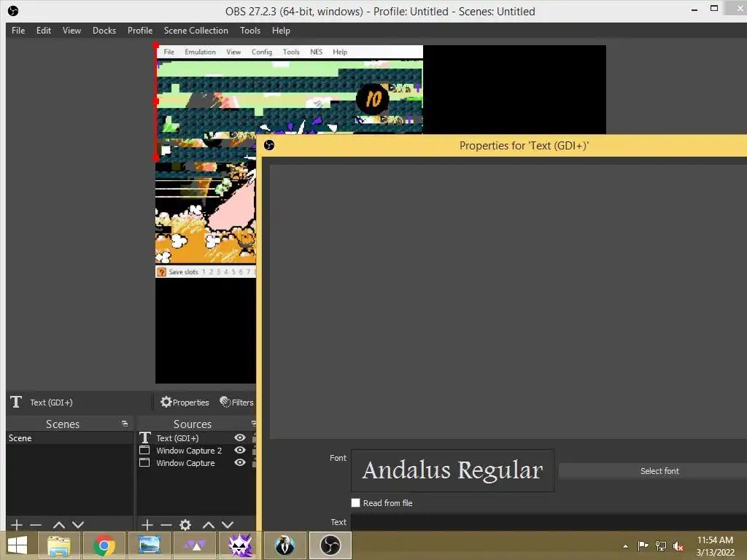Toggle the eye icon for Window Capture

pyautogui.click(x=240, y=462)
